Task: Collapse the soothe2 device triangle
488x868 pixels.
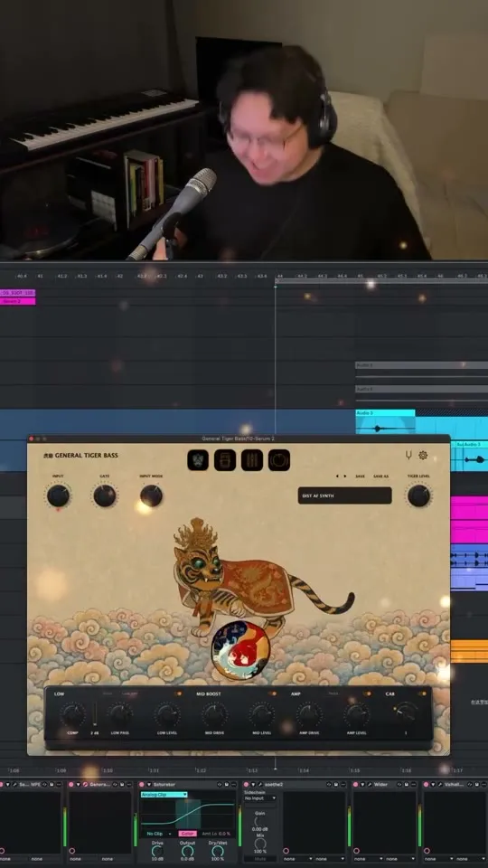Action: click(x=253, y=785)
